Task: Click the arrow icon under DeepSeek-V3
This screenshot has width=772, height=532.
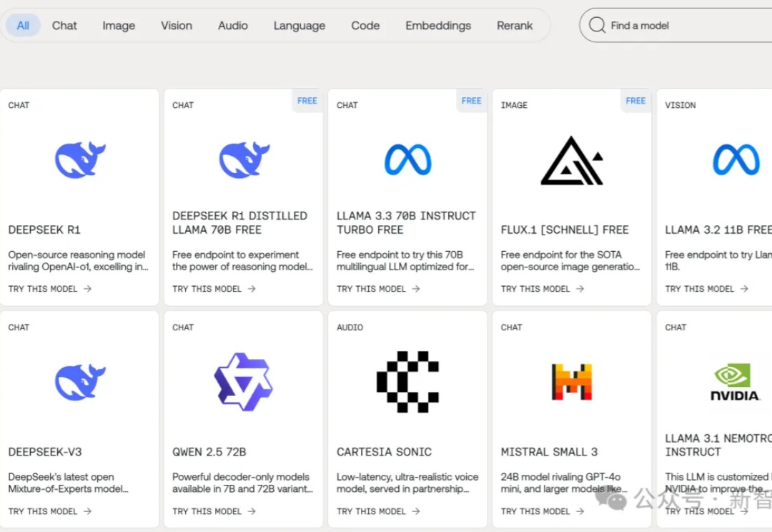Action: (x=88, y=511)
